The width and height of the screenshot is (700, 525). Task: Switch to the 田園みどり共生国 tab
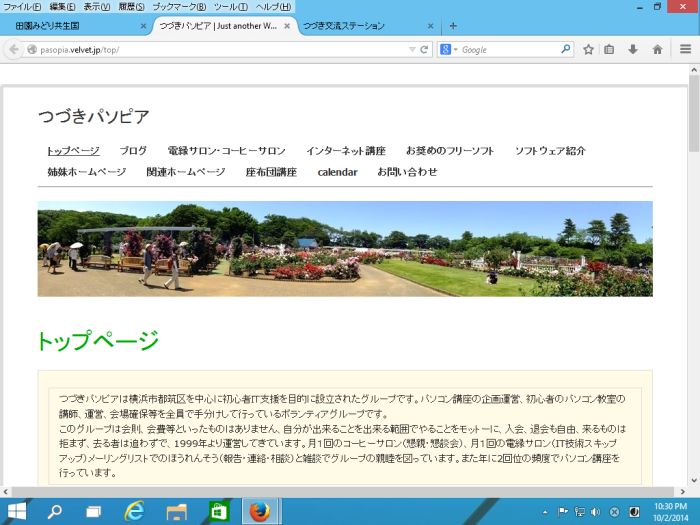(x=70, y=26)
